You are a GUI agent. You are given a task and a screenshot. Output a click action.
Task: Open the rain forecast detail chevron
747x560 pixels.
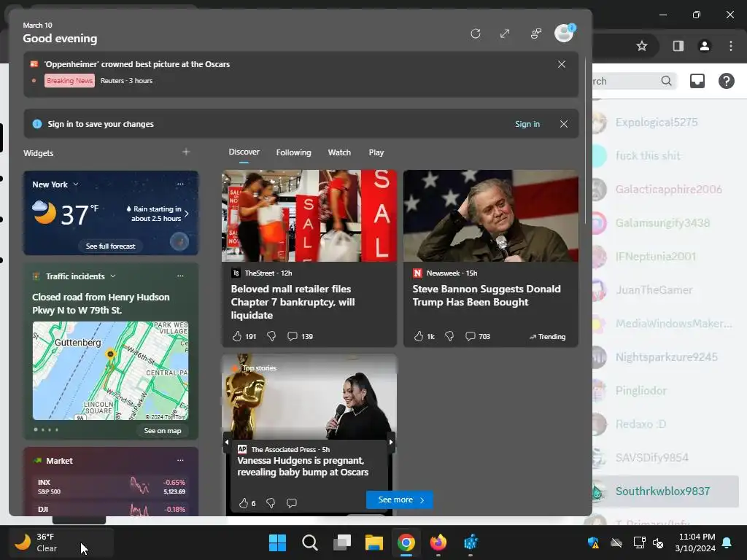click(186, 214)
